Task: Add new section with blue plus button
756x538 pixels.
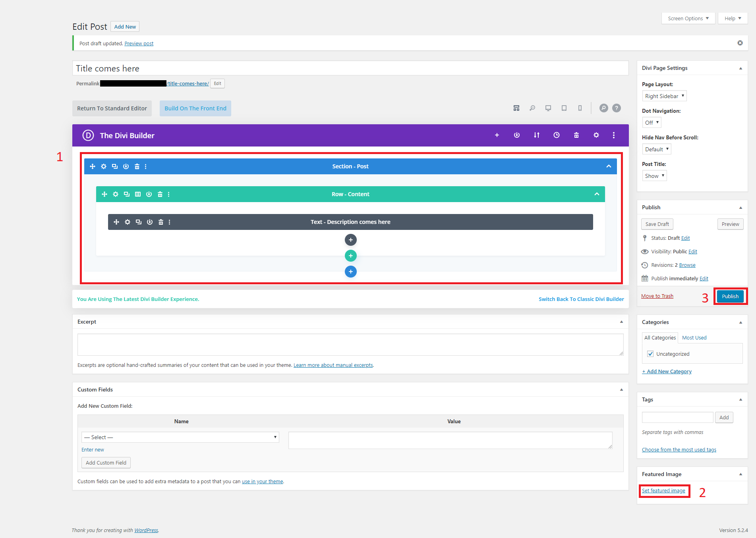Action: coord(351,272)
